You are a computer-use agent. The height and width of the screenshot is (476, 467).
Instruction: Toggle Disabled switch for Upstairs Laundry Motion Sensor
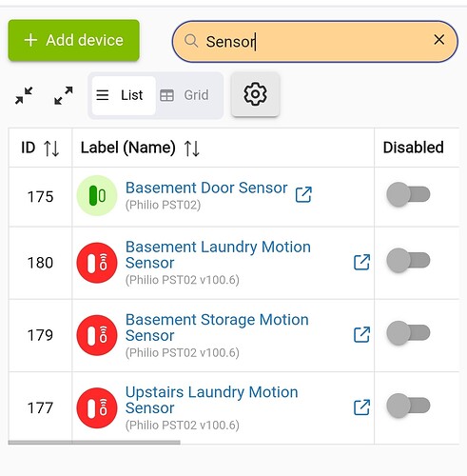click(408, 406)
